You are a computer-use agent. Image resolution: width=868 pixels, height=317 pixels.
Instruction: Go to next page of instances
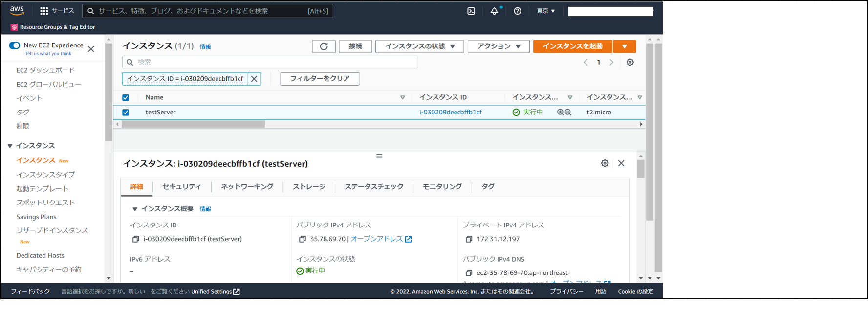click(611, 62)
